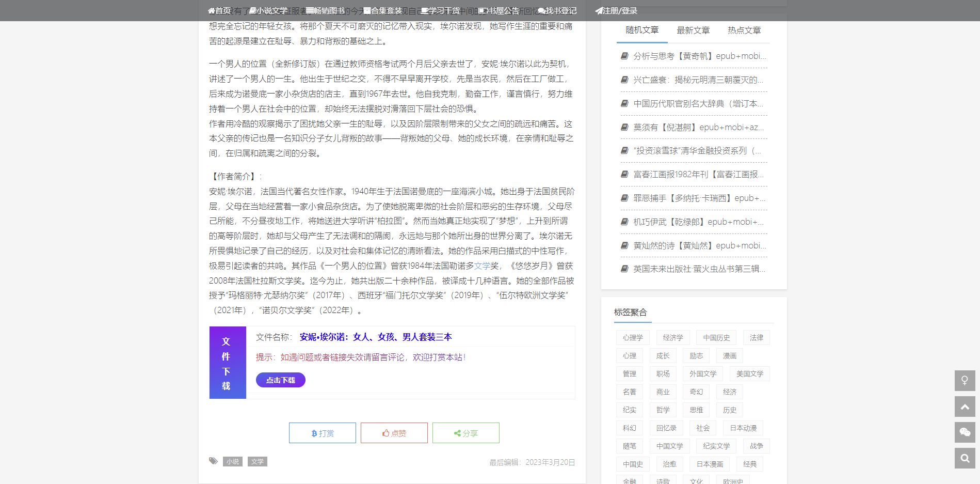Open the 首页 home menu item
Screen dimensions: 980x484
click(219, 10)
